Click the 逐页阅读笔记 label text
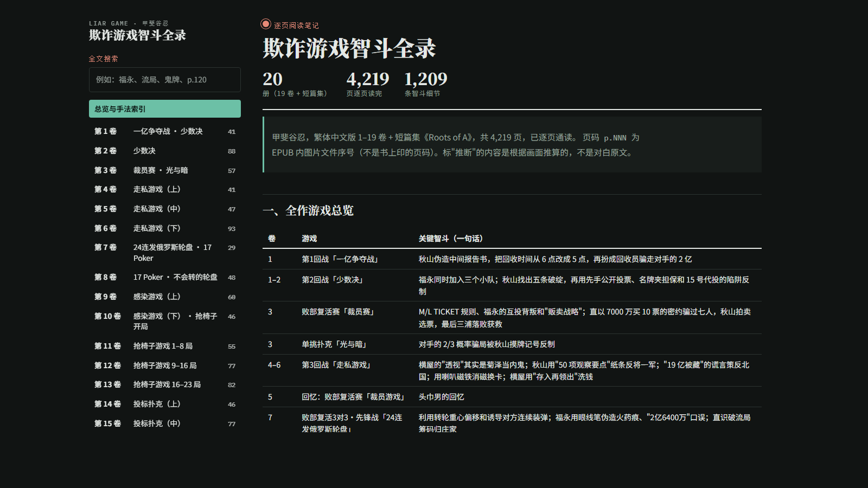 coord(296,25)
